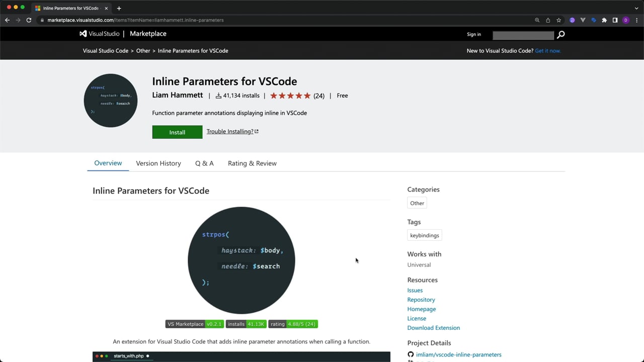Close the Inline Parameters browser tab

106,8
